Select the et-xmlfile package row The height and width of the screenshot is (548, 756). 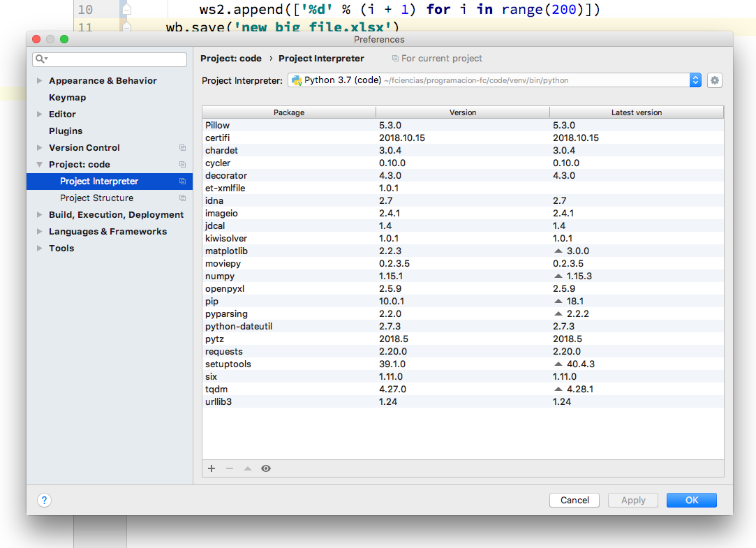tap(463, 188)
